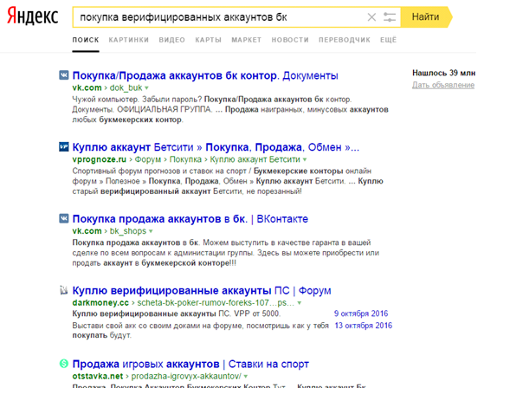Click the Найти search button
The width and height of the screenshot is (510, 420).
click(426, 17)
